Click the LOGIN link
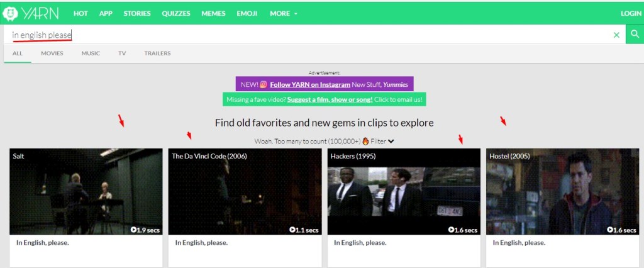644x268 pixels. [x=630, y=13]
